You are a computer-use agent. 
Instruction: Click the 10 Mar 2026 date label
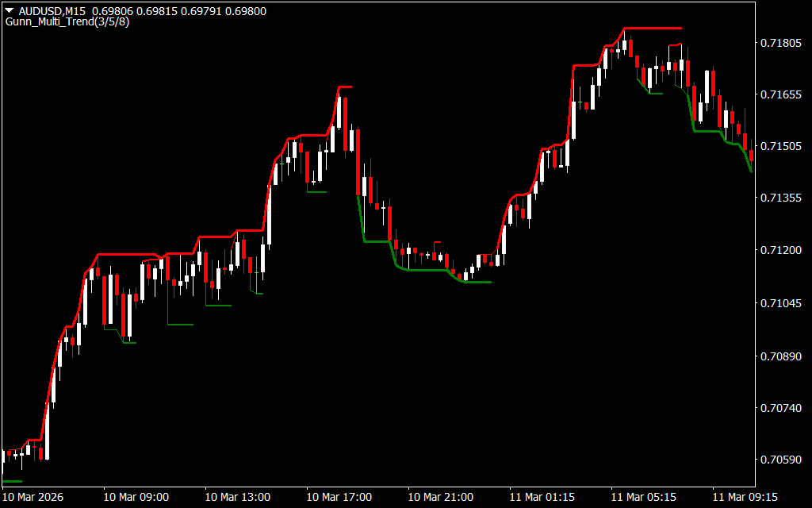(x=33, y=497)
